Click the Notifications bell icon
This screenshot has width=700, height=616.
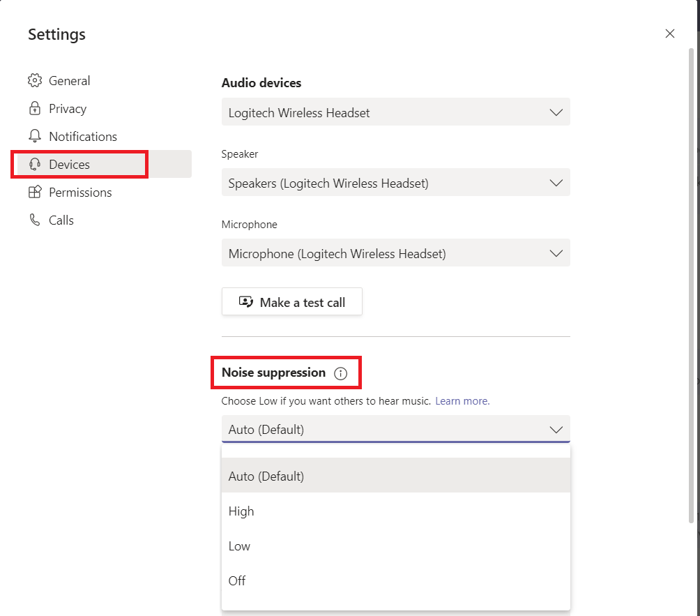(35, 137)
